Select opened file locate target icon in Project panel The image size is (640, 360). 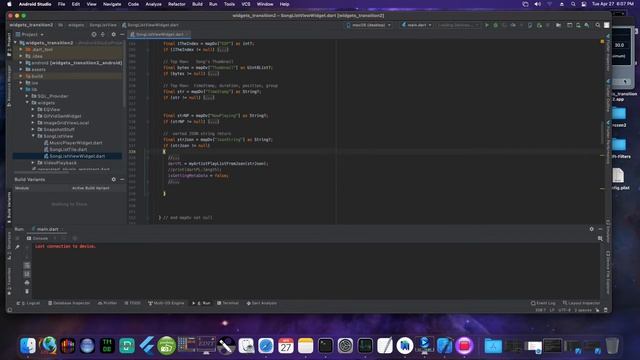[x=94, y=35]
